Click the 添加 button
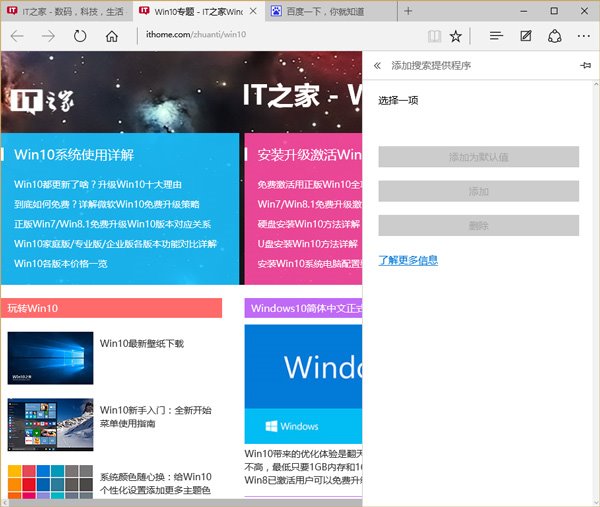This screenshot has height=507, width=600. click(x=479, y=191)
